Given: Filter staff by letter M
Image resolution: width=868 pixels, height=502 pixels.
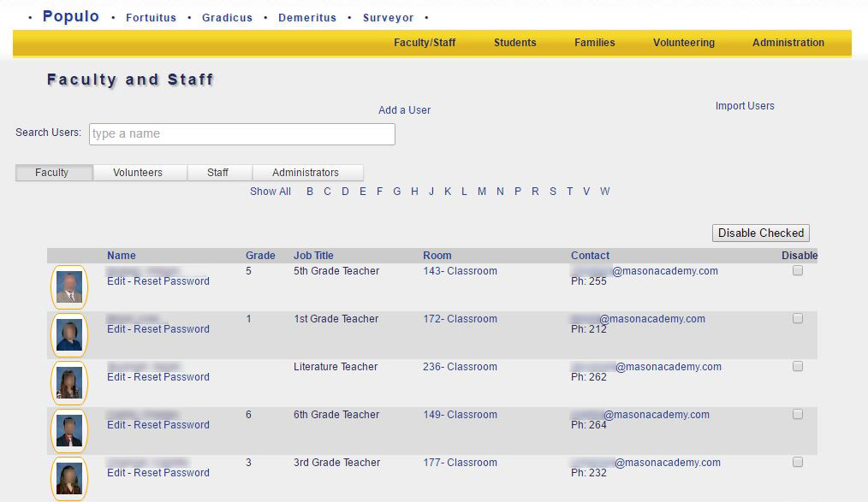Looking at the screenshot, I should 482,192.
